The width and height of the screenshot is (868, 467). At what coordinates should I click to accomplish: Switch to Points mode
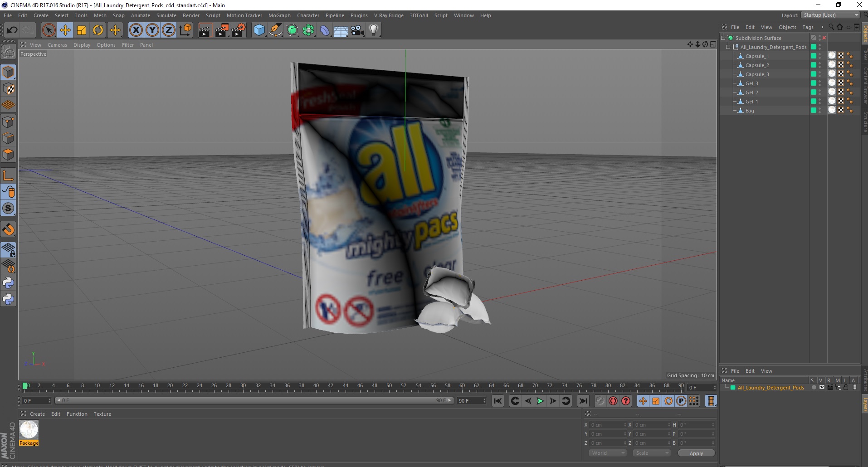tap(8, 122)
